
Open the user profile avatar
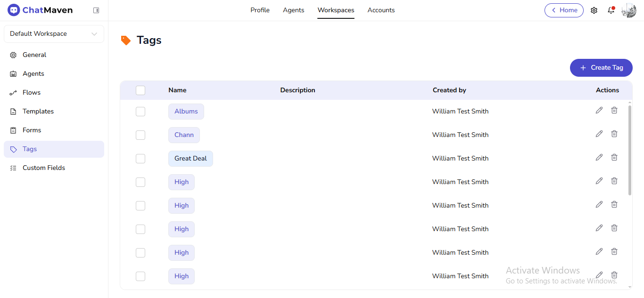point(628,10)
